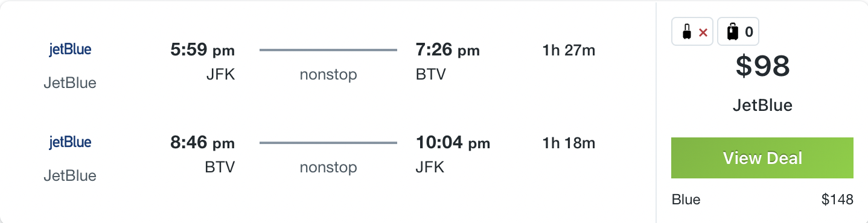This screenshot has width=868, height=223.
Task: Click the outbound flight route line
Action: tap(328, 50)
